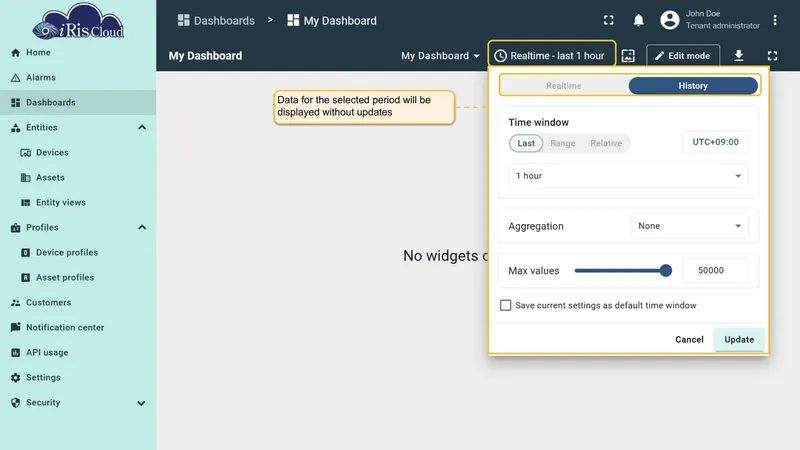
Task: Click the Max values 50000 input field
Action: pyautogui.click(x=715, y=270)
